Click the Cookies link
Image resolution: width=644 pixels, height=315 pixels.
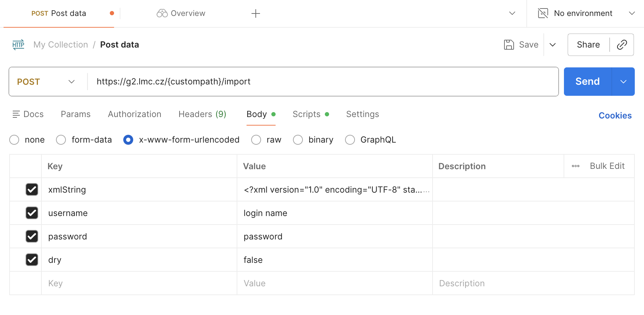(x=615, y=116)
